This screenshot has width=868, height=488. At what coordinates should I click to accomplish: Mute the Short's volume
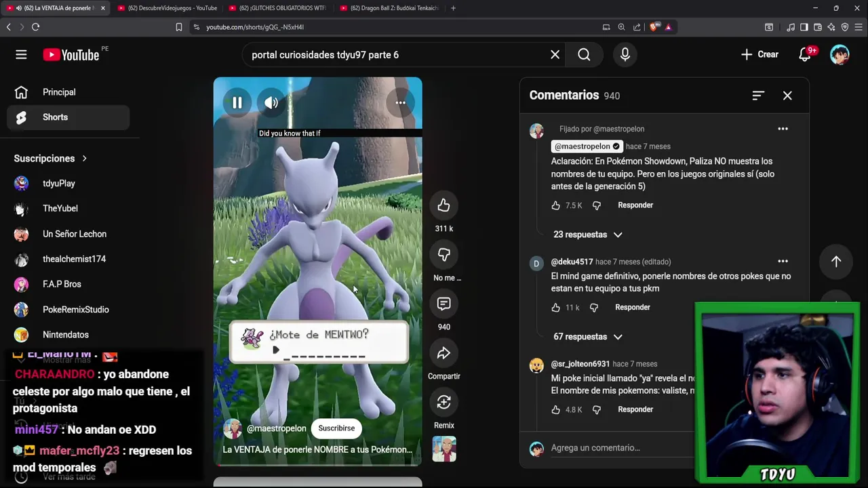pos(271,103)
